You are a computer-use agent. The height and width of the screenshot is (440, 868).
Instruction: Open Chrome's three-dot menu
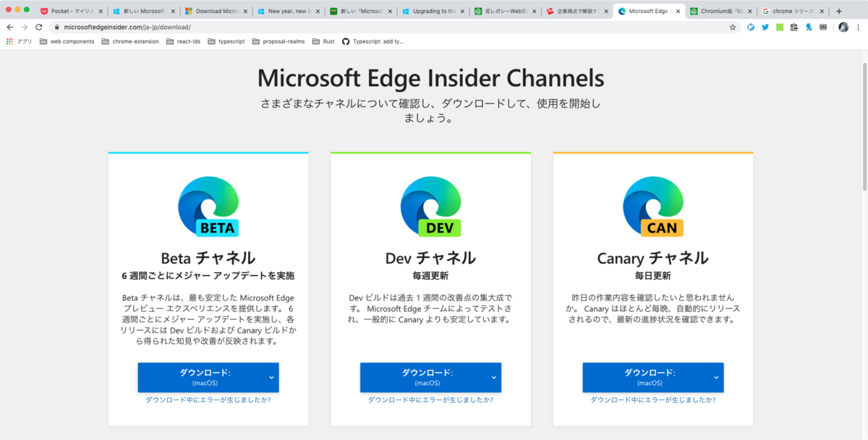(859, 27)
